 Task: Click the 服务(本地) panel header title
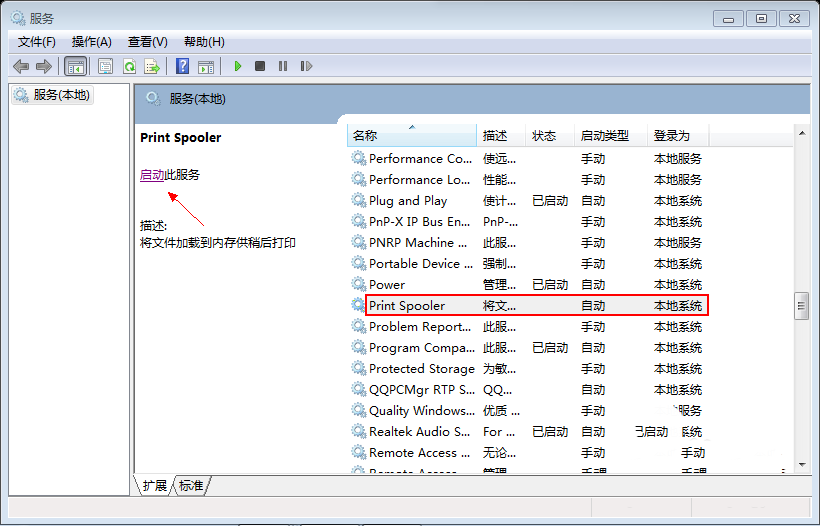click(x=197, y=99)
